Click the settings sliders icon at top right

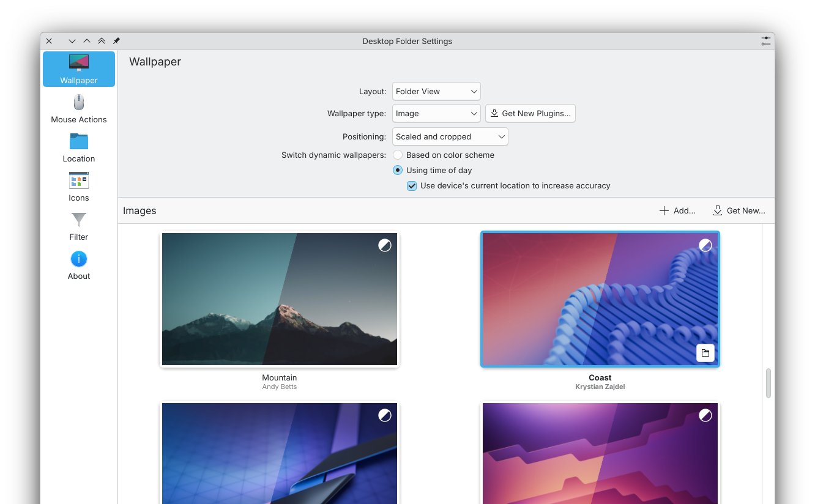[x=765, y=41]
